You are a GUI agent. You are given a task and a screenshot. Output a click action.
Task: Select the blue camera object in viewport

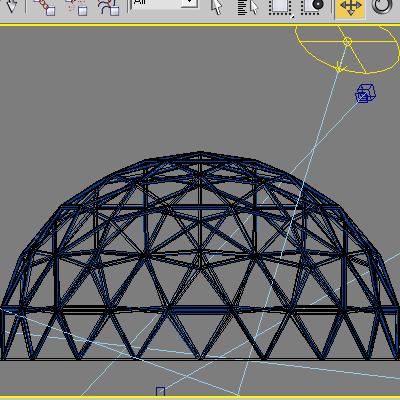(x=365, y=93)
